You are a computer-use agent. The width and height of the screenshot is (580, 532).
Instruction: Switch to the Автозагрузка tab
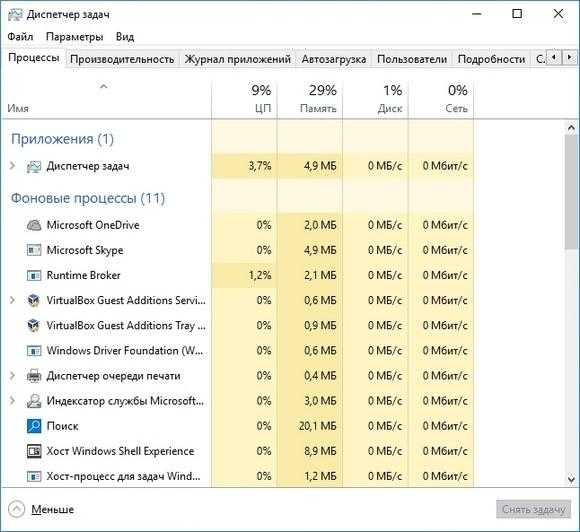pyautogui.click(x=334, y=59)
